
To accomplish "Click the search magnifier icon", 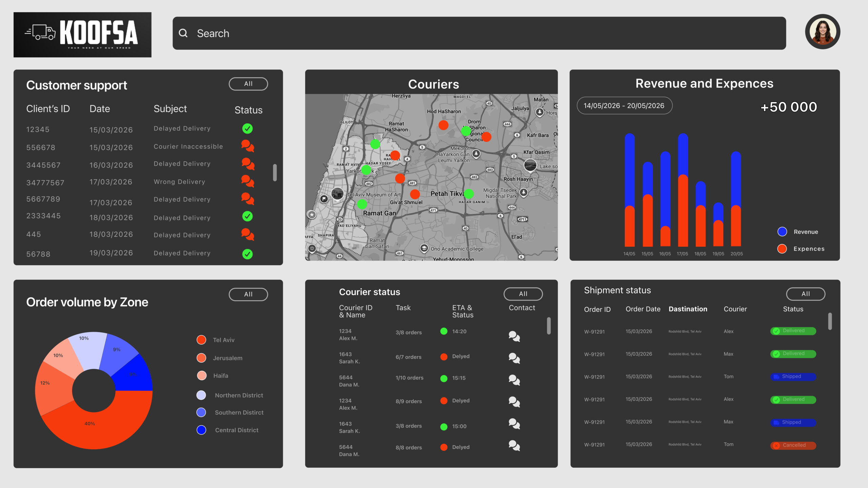I will click(x=183, y=33).
